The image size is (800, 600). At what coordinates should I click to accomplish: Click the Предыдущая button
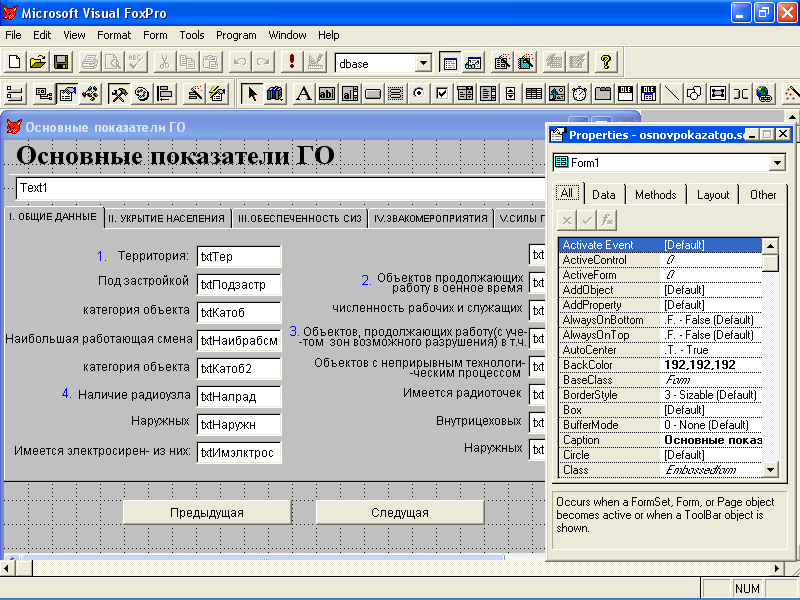pyautogui.click(x=206, y=512)
